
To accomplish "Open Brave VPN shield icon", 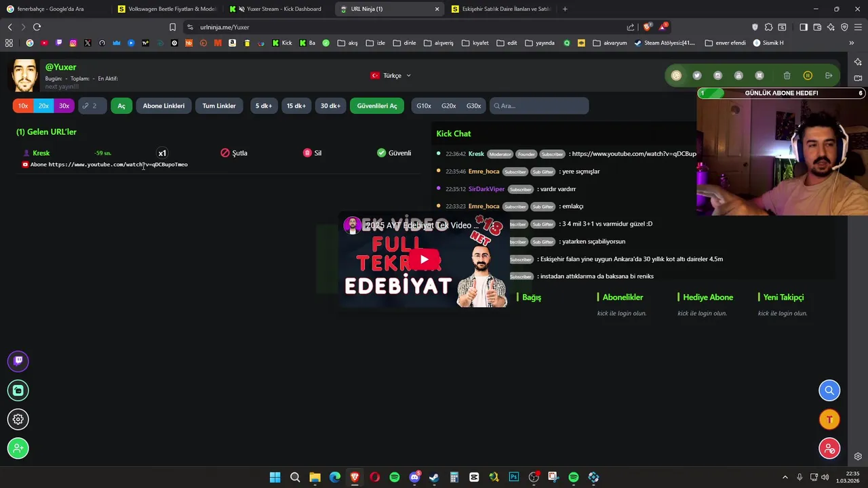I will click(x=844, y=27).
